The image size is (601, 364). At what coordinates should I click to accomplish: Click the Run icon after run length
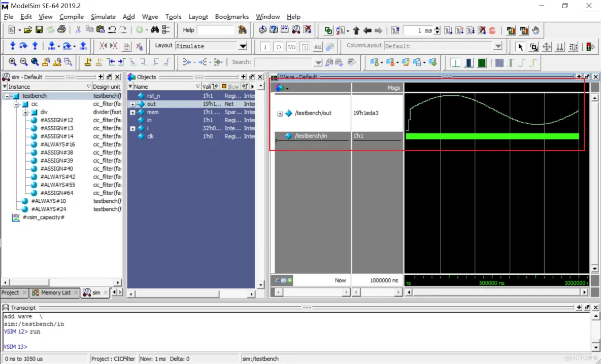[x=448, y=30]
